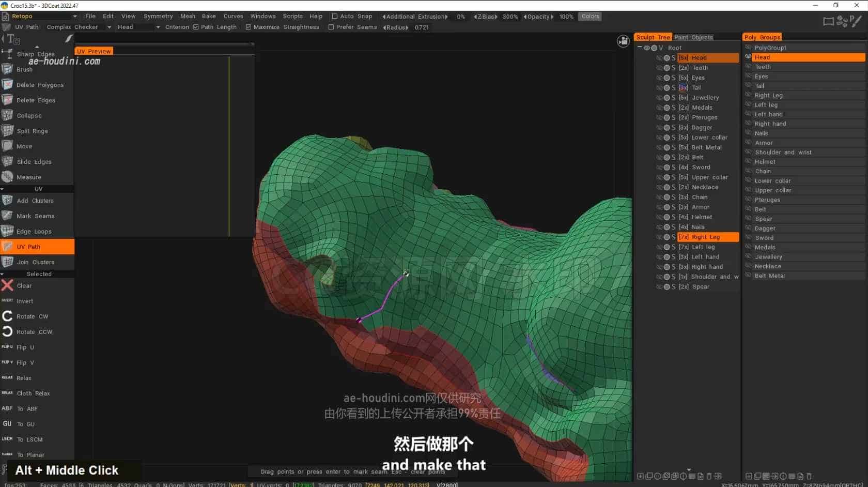The image size is (868, 487).
Task: Collapse the Root tree node
Action: 640,47
